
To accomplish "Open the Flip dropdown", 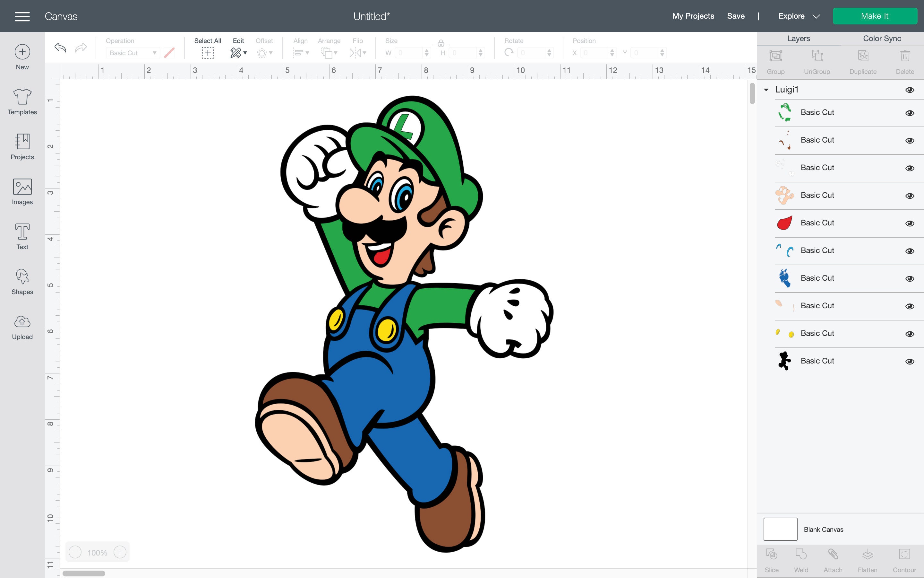I will click(x=358, y=53).
